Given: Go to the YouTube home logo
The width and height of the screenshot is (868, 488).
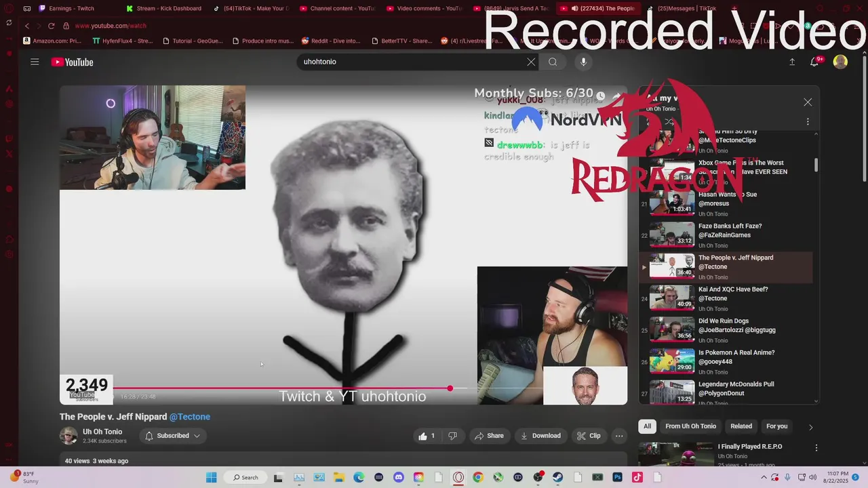Looking at the screenshot, I should click(72, 62).
